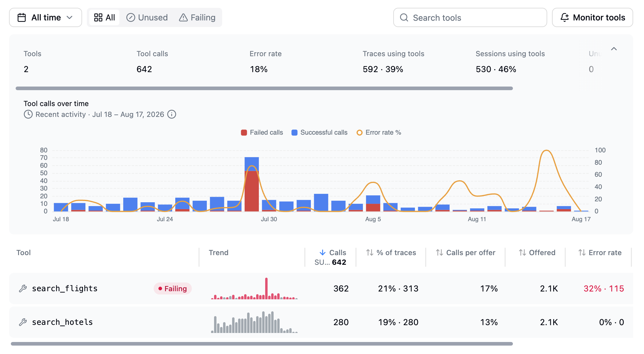The width and height of the screenshot is (644, 354).
Task: Sort by % of traces column
Action: 391,253
